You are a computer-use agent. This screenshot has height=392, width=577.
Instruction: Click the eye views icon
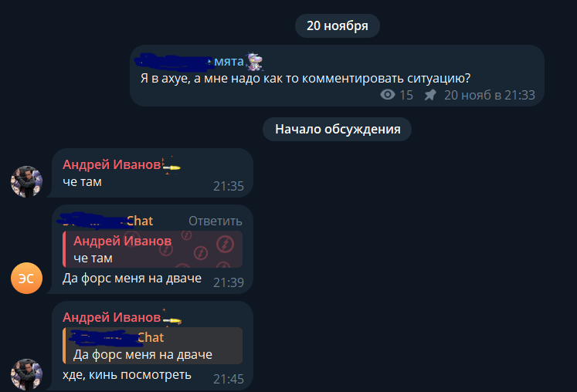click(388, 95)
